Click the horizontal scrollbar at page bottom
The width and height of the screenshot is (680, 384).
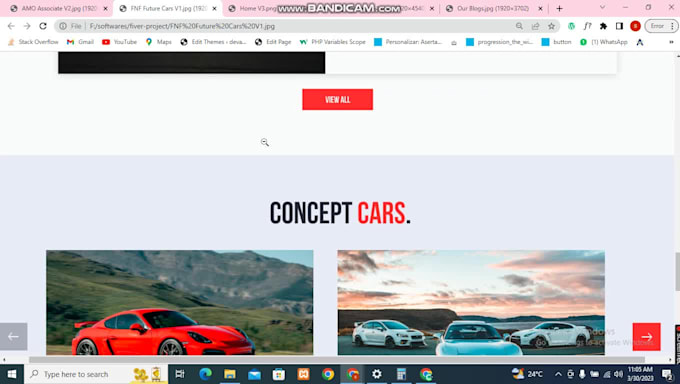coord(337,360)
